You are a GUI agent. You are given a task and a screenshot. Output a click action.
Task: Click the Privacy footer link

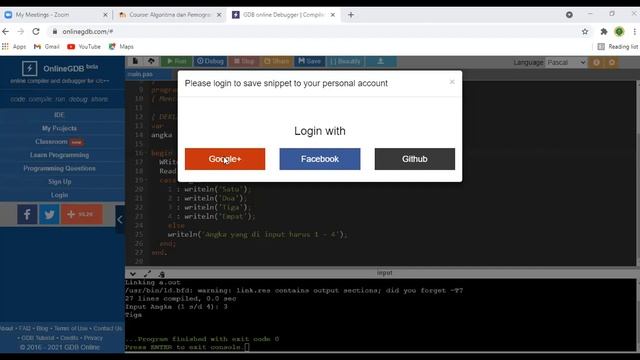click(x=93, y=338)
